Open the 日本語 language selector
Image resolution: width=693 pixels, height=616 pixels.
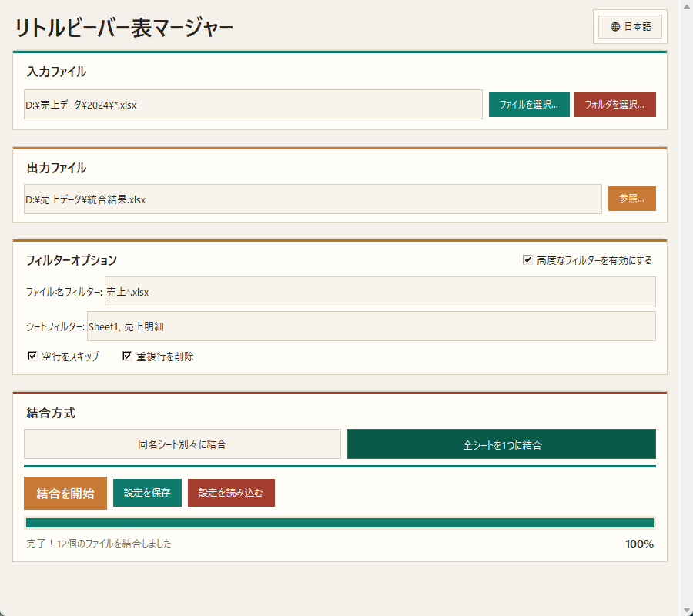[x=630, y=26]
